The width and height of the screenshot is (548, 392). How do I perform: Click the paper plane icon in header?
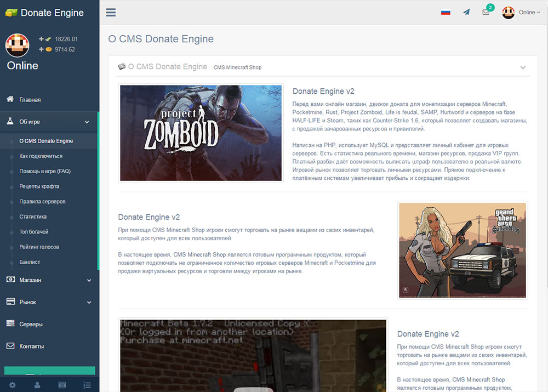click(x=466, y=12)
